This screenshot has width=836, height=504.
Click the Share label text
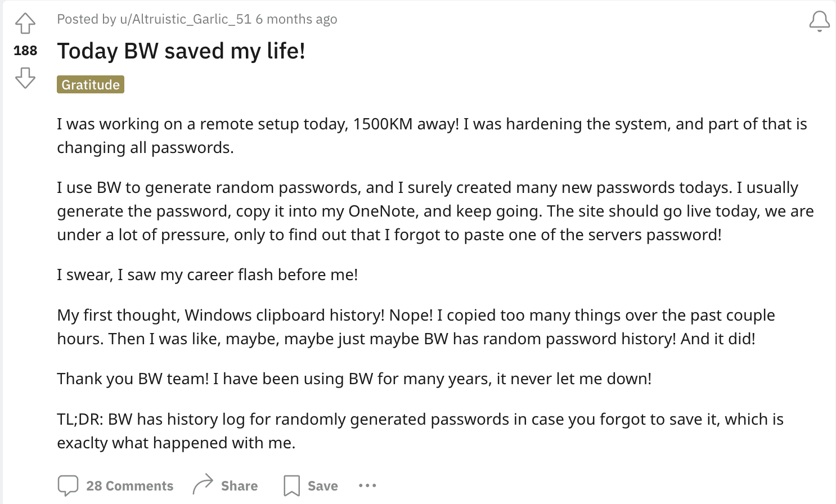pos(240,485)
